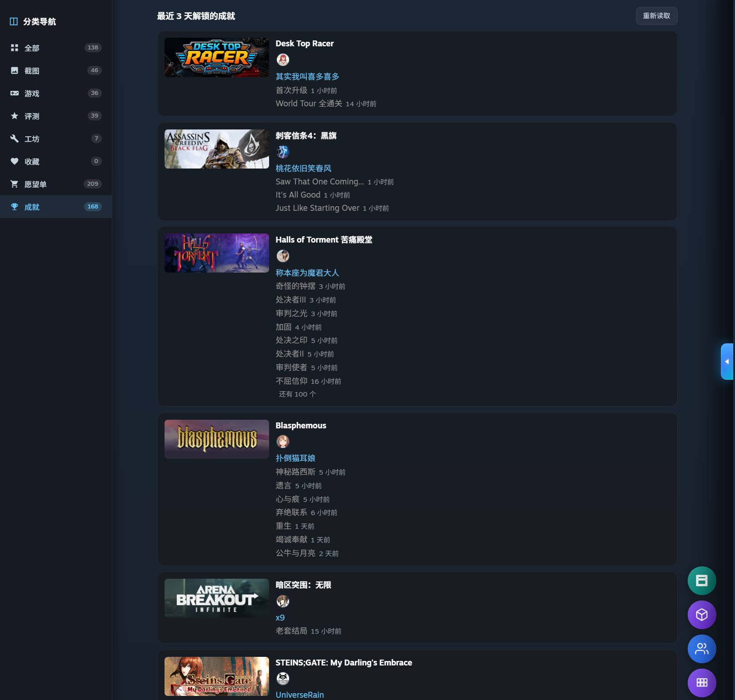Click avatar of Desk Top Racer player
This screenshot has height=700, width=735.
pos(283,60)
